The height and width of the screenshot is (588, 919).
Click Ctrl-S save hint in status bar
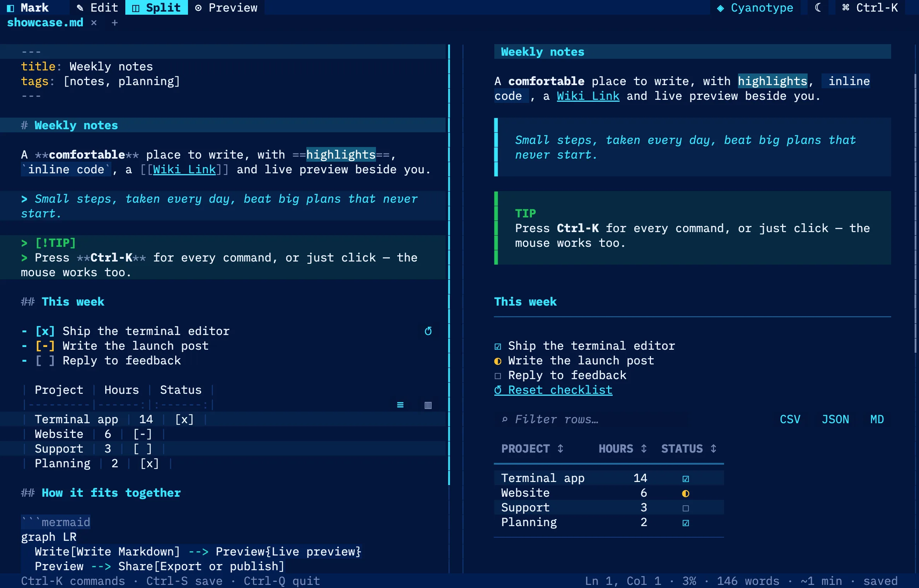pos(184,581)
